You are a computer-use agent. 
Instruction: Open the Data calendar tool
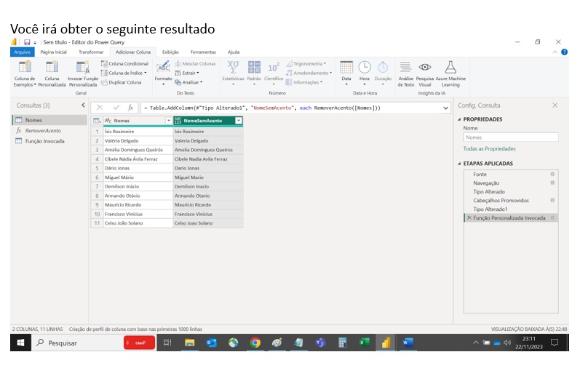point(346,73)
